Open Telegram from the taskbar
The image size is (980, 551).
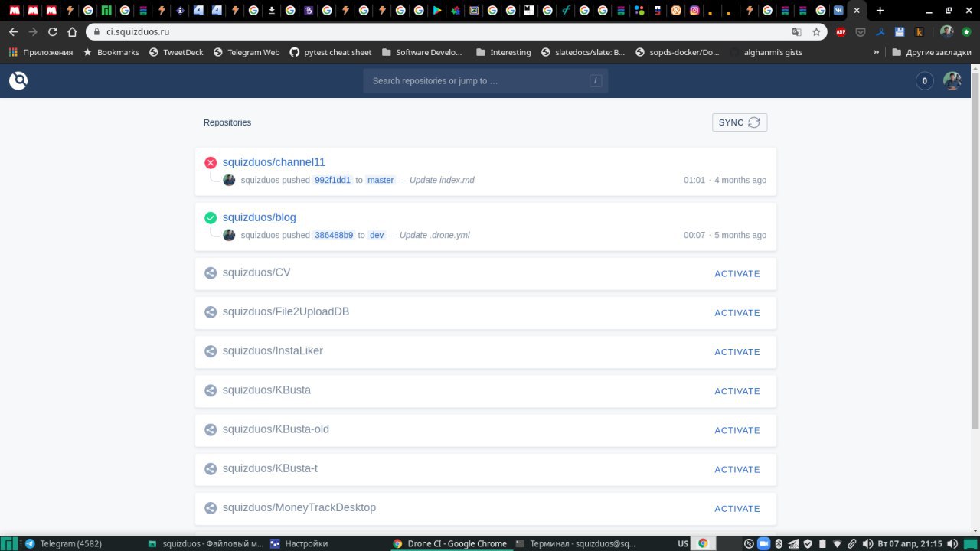64,543
